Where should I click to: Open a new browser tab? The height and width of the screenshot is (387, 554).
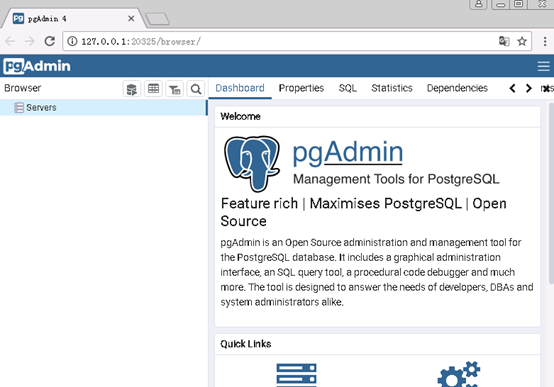[x=157, y=19]
